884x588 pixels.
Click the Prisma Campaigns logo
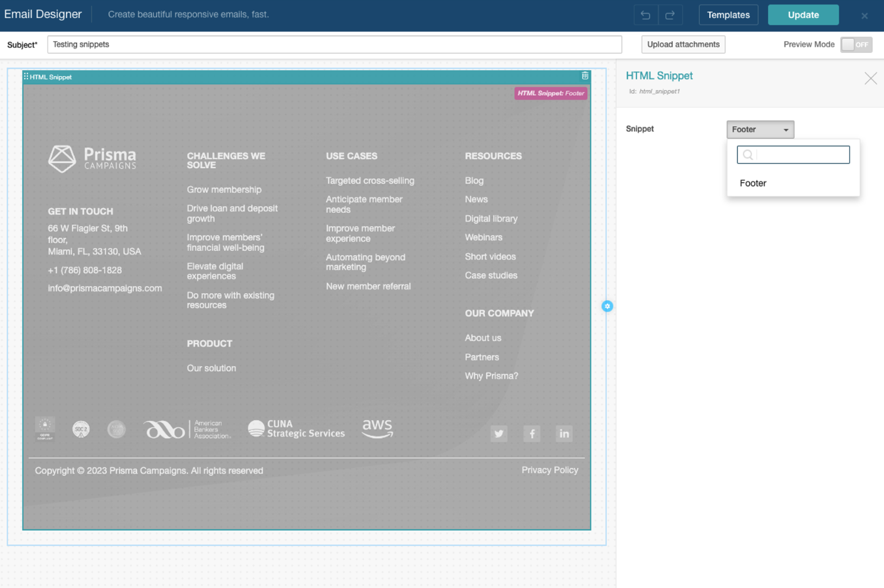pyautogui.click(x=92, y=159)
